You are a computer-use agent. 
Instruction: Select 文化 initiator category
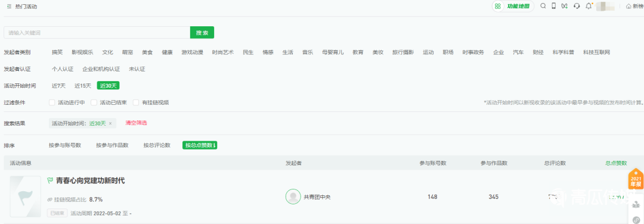click(107, 52)
